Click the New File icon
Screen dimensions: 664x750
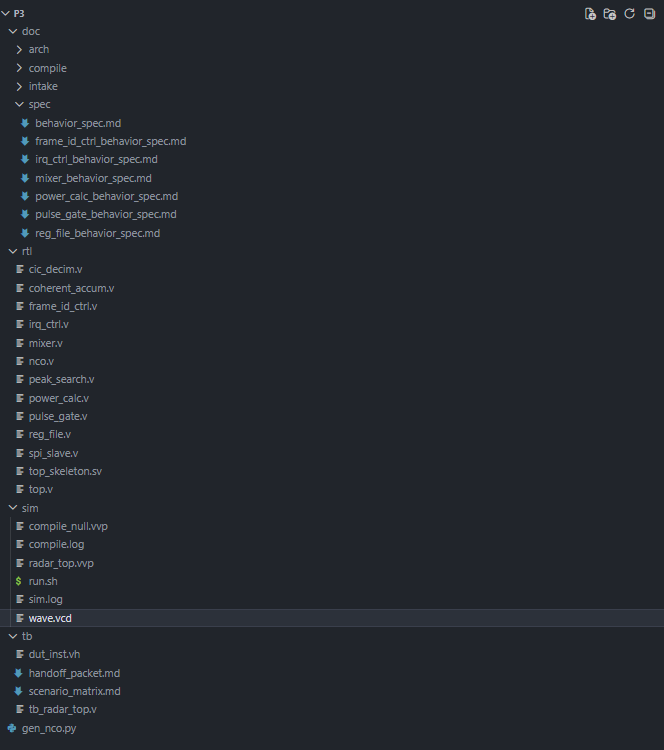click(590, 14)
